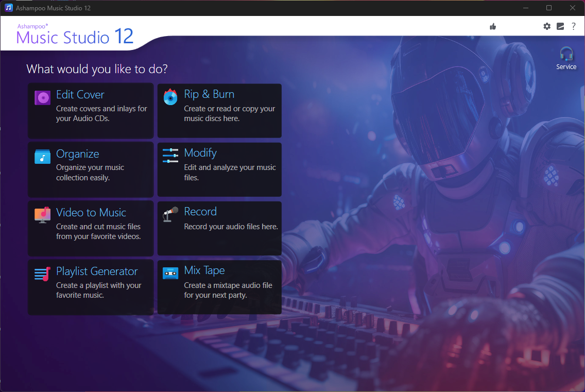Click the Service headset icon
The image size is (585, 392).
566,54
